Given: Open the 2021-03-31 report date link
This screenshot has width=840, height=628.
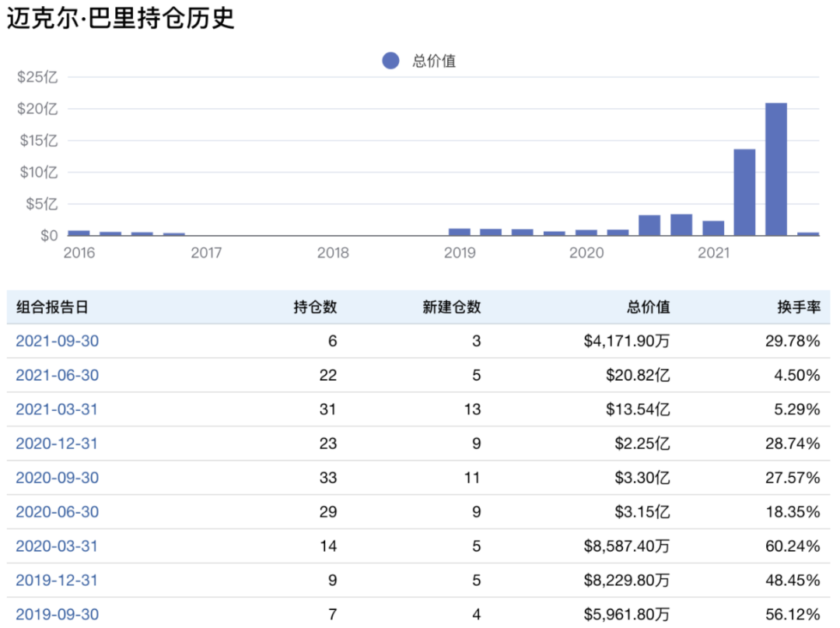Looking at the screenshot, I should (x=58, y=409).
